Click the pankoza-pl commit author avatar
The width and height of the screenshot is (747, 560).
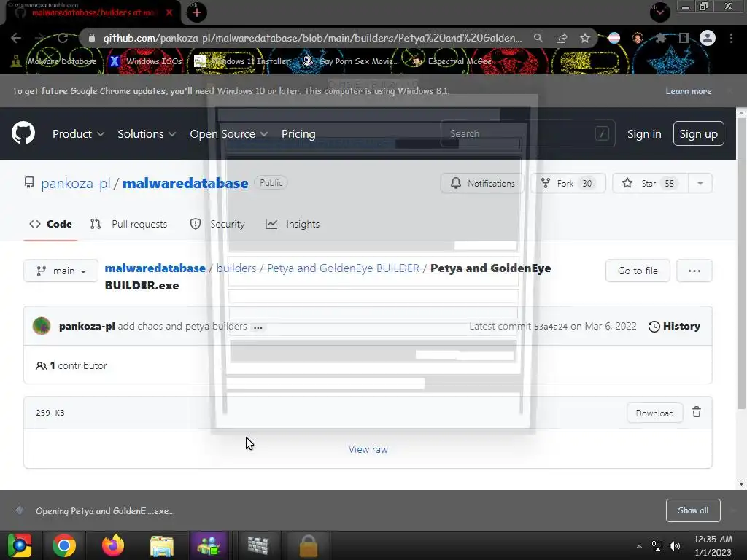point(42,326)
